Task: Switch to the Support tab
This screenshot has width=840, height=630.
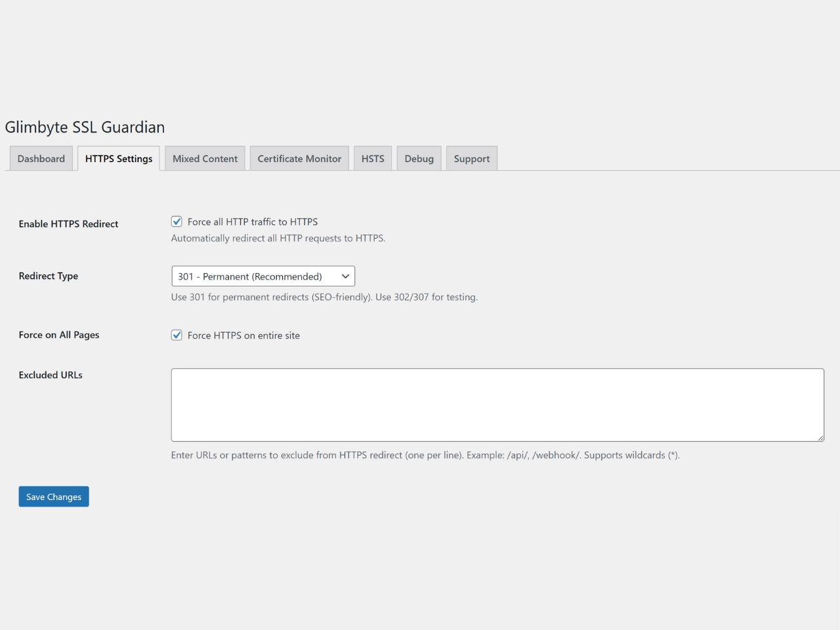Action: [x=472, y=159]
